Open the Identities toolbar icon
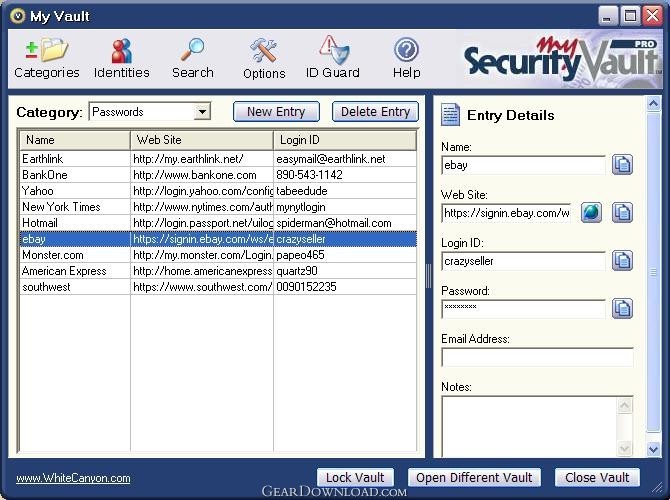Image resolution: width=670 pixels, height=500 pixels. 121,58
